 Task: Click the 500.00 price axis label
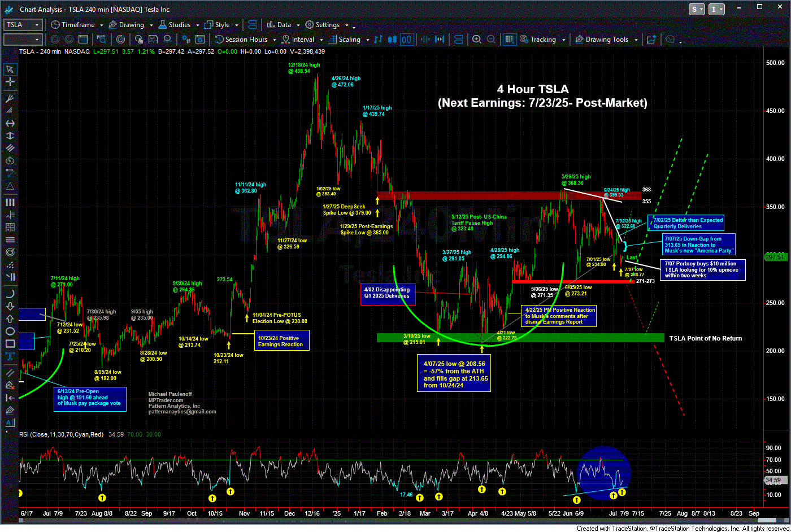tap(775, 63)
